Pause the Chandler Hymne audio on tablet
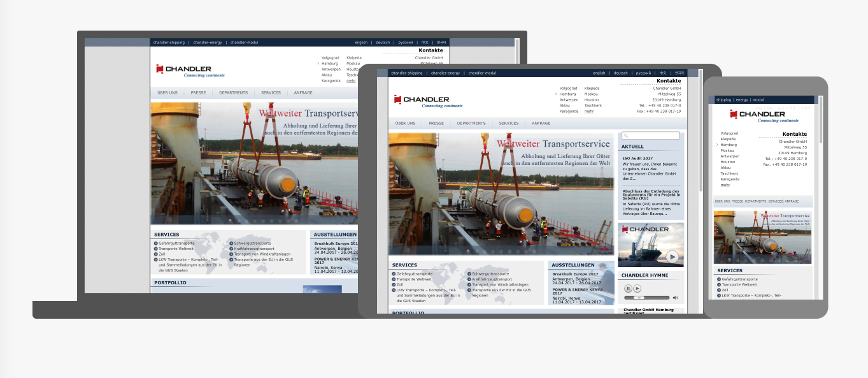The image size is (868, 378). click(628, 289)
